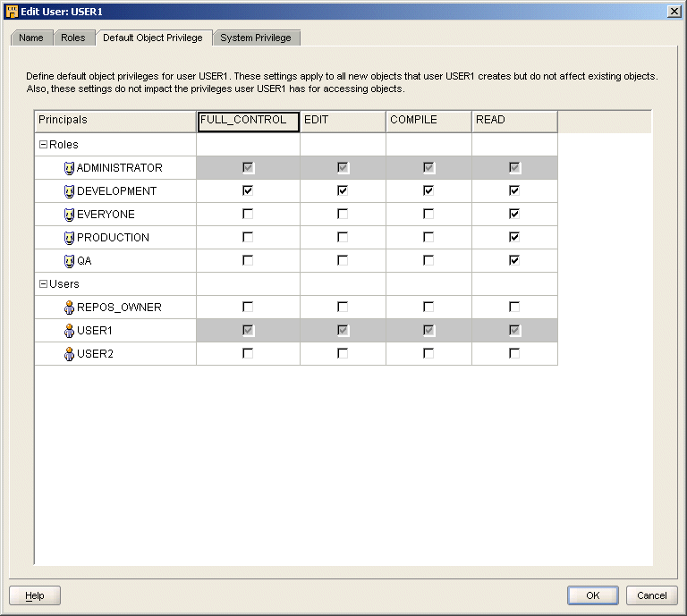Uncheck READ for PRODUCTION role
This screenshot has height=616, width=687.
click(514, 237)
